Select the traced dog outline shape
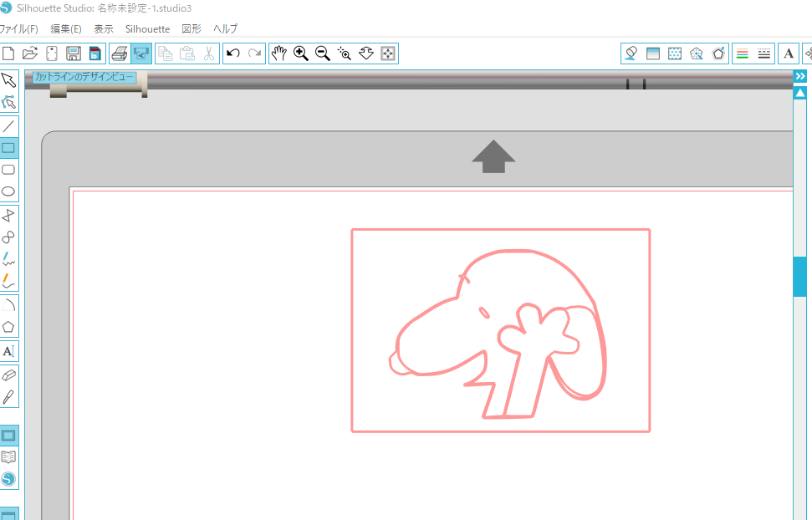 [498, 334]
